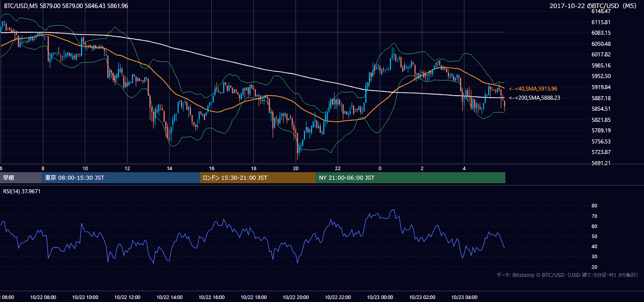Click the ロンドン 15:30-21:00 JST session bar
644x302 pixels.
click(258, 178)
